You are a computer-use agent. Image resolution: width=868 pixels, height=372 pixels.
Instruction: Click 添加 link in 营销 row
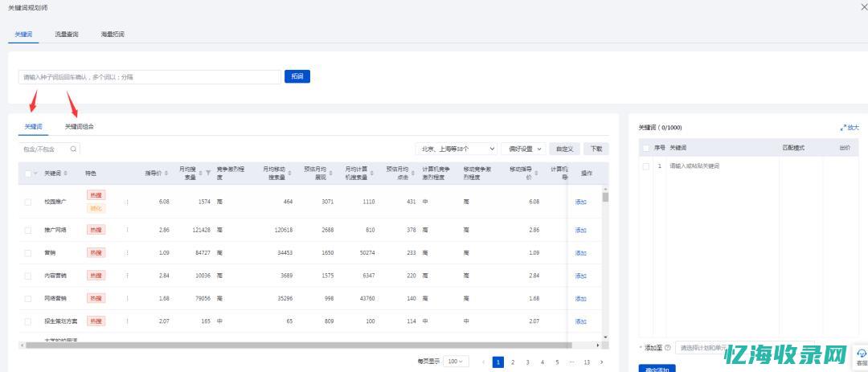581,253
